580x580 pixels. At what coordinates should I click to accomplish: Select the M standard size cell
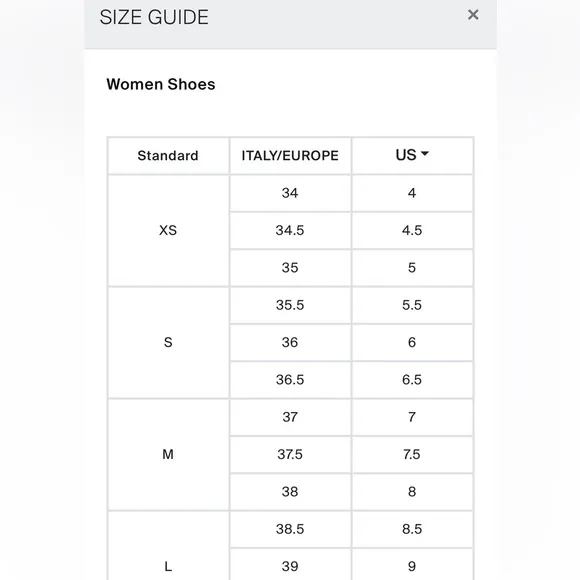(x=168, y=454)
